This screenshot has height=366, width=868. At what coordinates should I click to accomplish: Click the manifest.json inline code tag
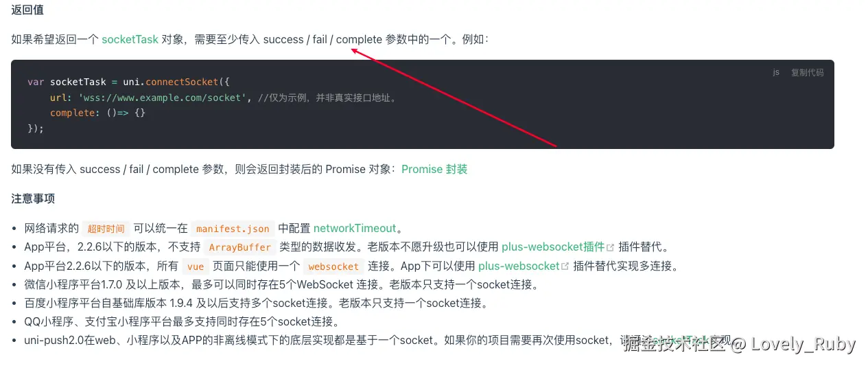233,229
